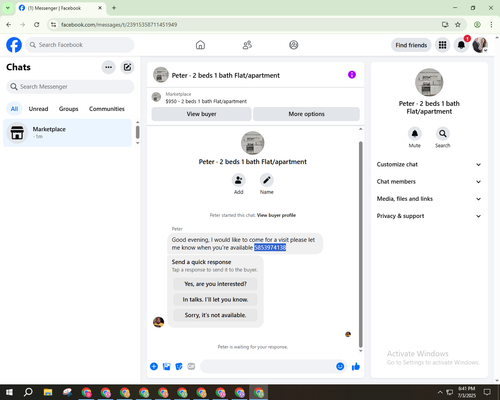Open conversation information purple icon

352,75
